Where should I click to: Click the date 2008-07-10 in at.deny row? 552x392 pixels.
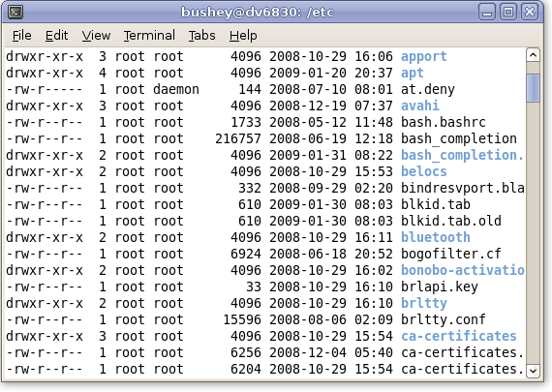pos(308,89)
